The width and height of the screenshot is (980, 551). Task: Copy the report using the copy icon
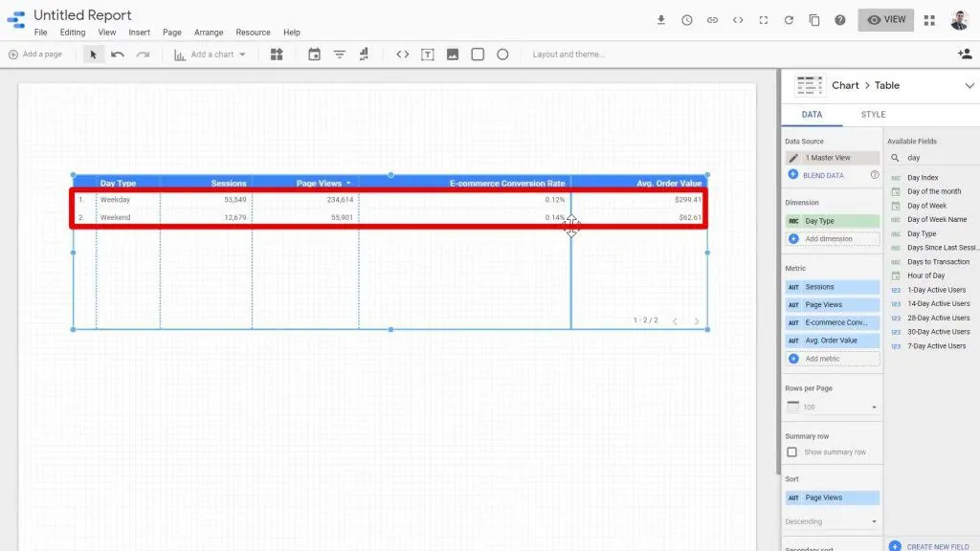coord(814,19)
